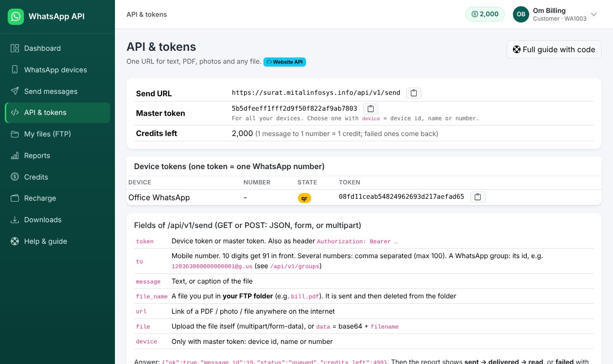Open the Dashboard sidebar item
Viewport: 613px width, 364px height.
(57, 48)
